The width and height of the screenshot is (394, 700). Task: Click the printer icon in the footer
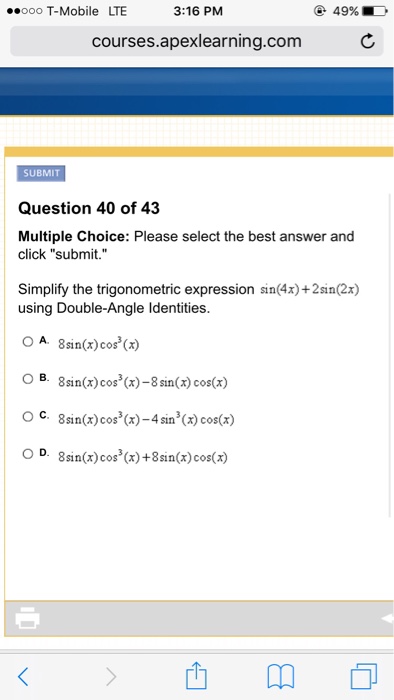28,618
